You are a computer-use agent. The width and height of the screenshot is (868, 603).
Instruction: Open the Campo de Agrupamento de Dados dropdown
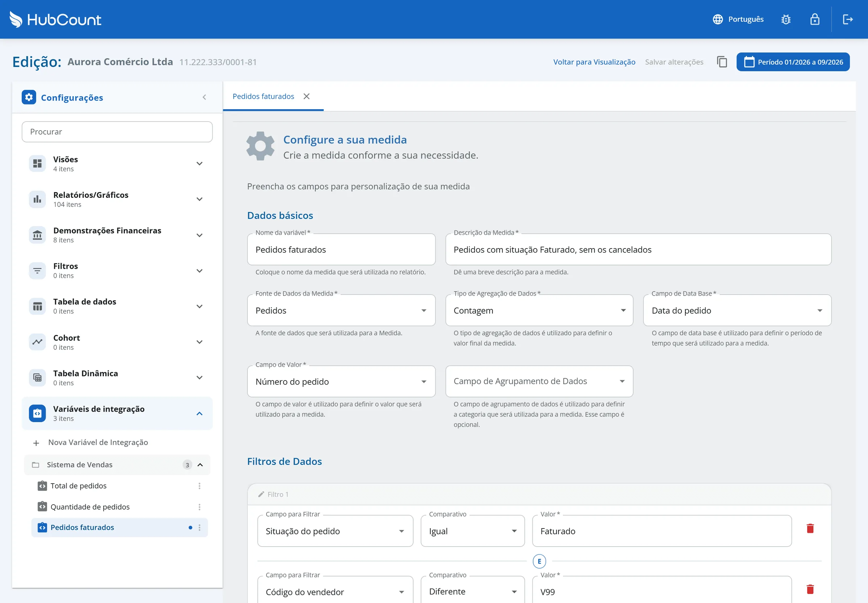tap(539, 382)
